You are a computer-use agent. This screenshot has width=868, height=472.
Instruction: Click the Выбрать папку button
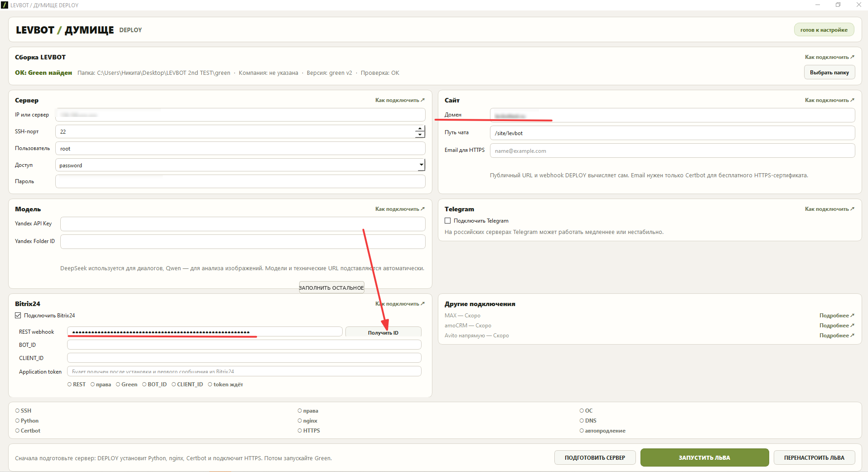coord(829,73)
